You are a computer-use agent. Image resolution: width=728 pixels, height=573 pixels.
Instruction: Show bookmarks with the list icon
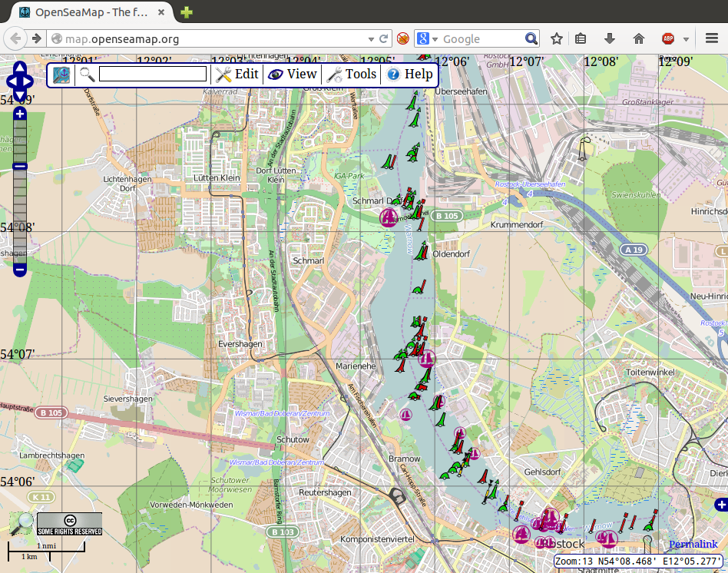click(x=581, y=38)
